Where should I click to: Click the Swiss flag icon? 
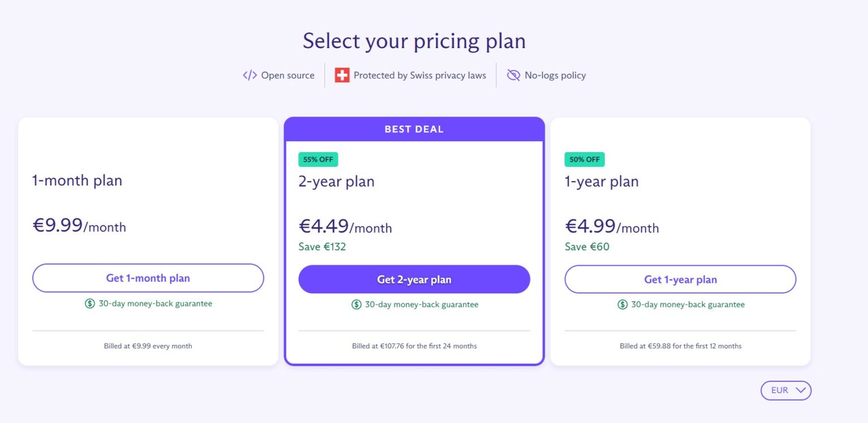tap(342, 75)
